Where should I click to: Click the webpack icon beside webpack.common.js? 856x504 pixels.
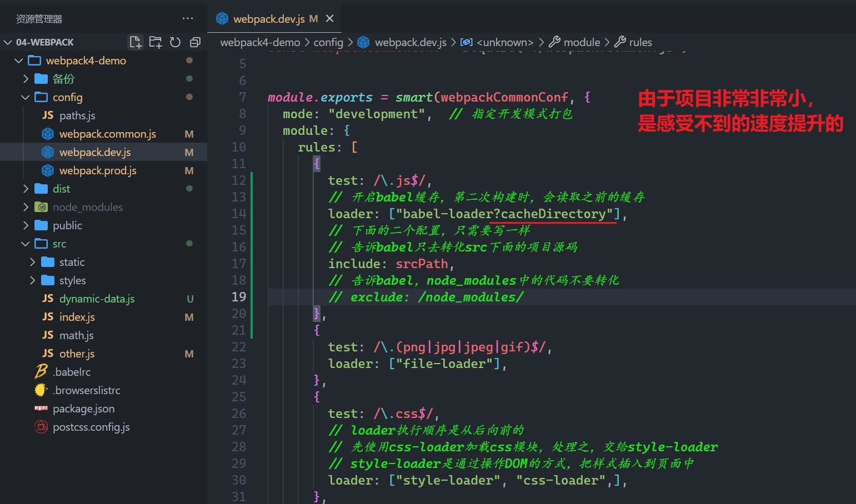click(48, 134)
